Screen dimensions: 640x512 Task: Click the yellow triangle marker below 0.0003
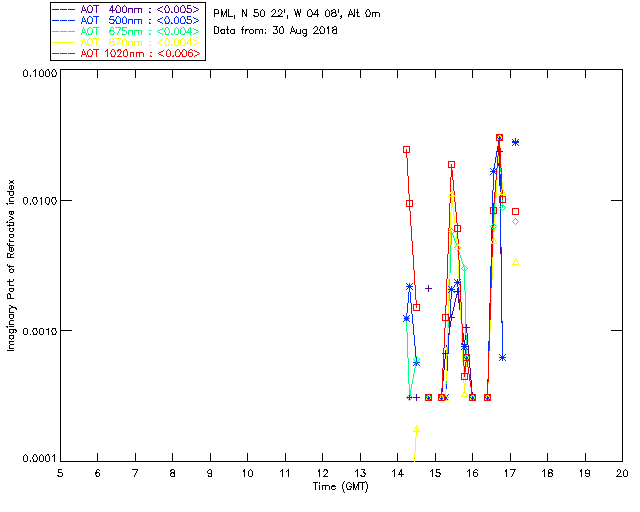coord(416,429)
